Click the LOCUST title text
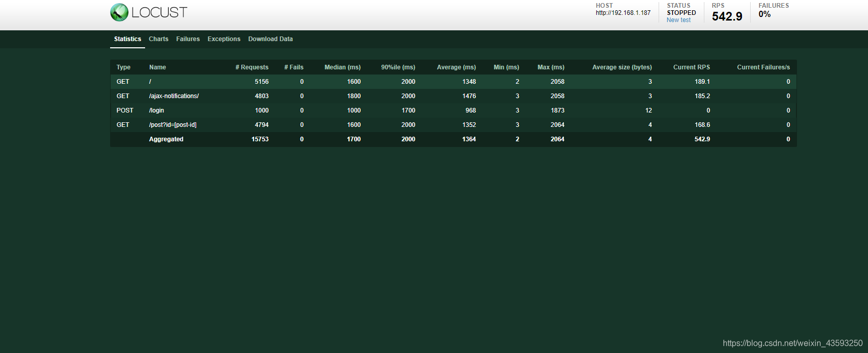The image size is (868, 353). (159, 12)
